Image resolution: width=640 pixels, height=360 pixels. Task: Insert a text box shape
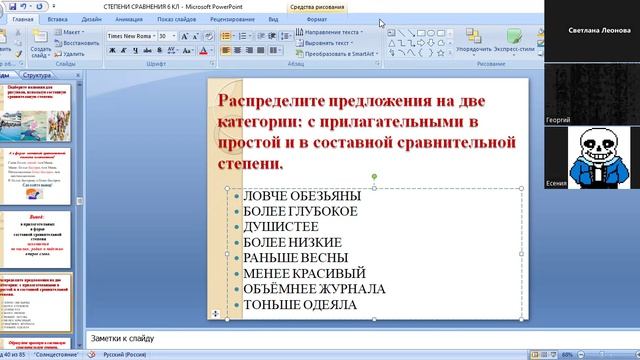391,33
